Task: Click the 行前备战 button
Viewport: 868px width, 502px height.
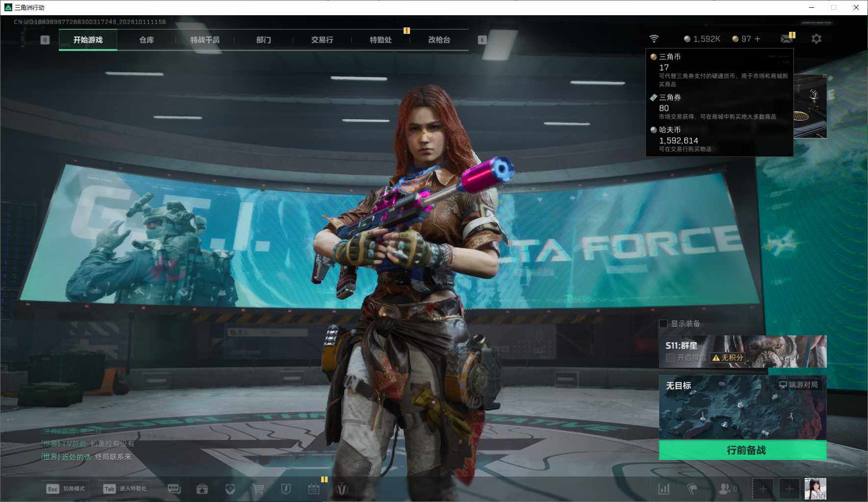Action: [742, 450]
